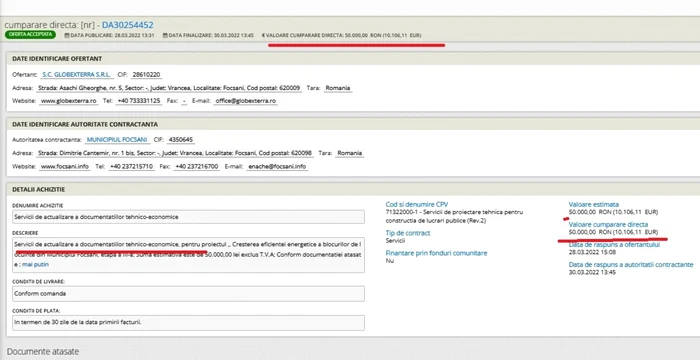The width and height of the screenshot is (700, 360).
Task: Open the MUNICIPIUL FOCSANI authority link
Action: (x=117, y=140)
